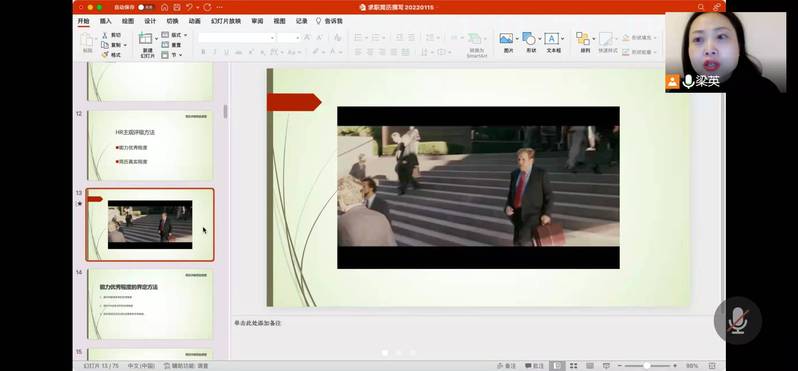
Task: Toggle the 备注 notes button in status bar
Action: [507, 366]
